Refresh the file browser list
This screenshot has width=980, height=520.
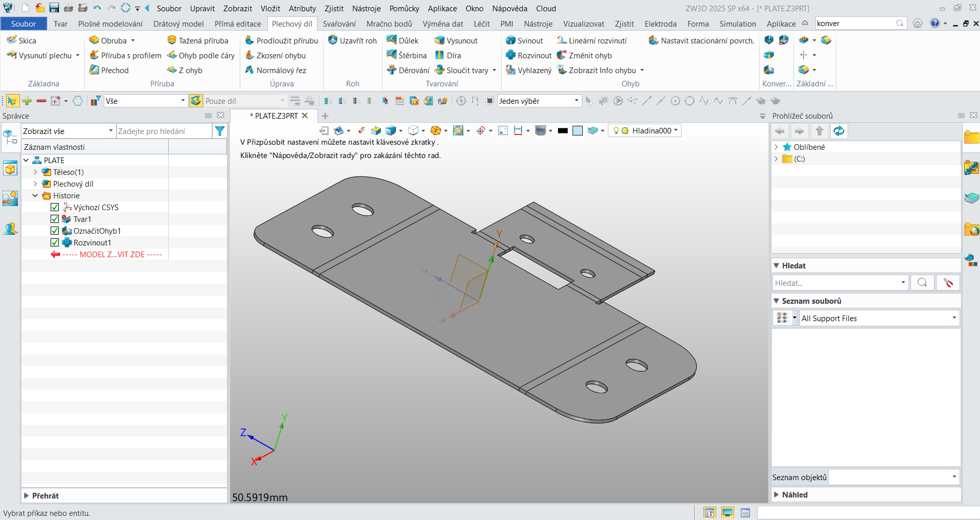(839, 131)
